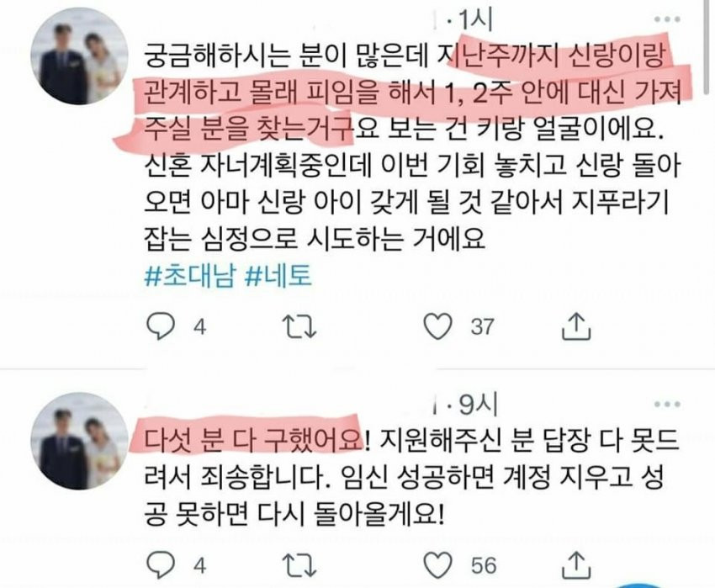The height and width of the screenshot is (588, 715).
Task: Share the first tweet
Action: (576, 326)
